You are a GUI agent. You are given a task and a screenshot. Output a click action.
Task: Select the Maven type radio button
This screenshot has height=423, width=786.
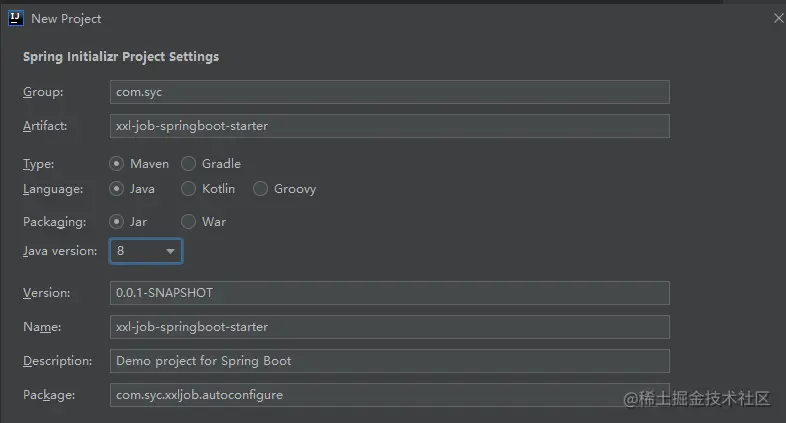pos(116,164)
